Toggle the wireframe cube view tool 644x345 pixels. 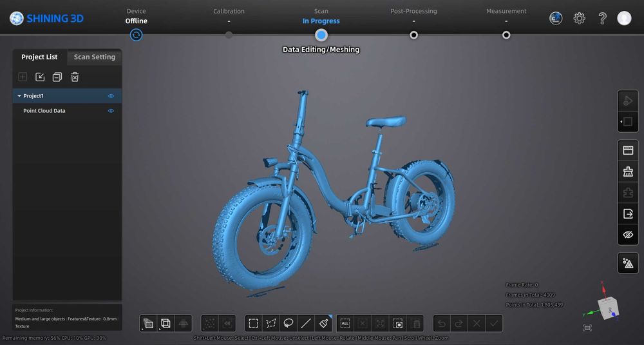point(166,324)
